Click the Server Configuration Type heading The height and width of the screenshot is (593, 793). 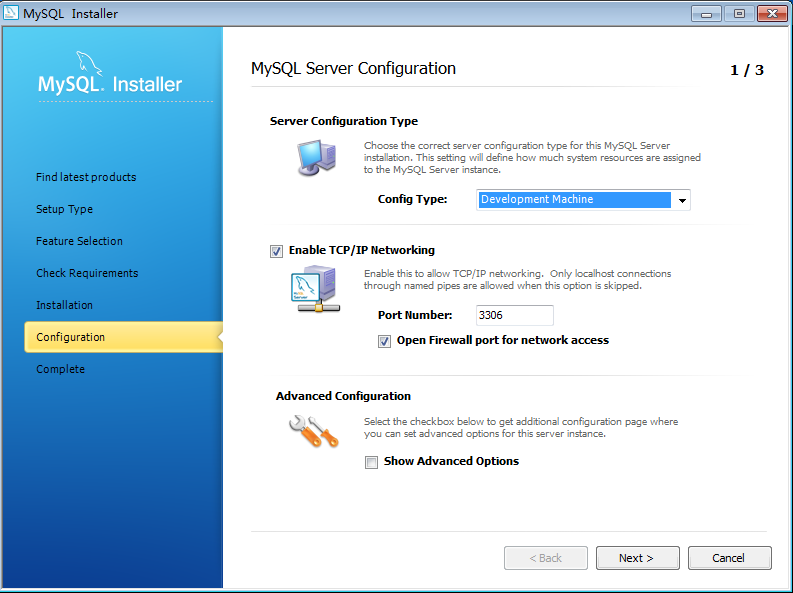click(x=344, y=121)
